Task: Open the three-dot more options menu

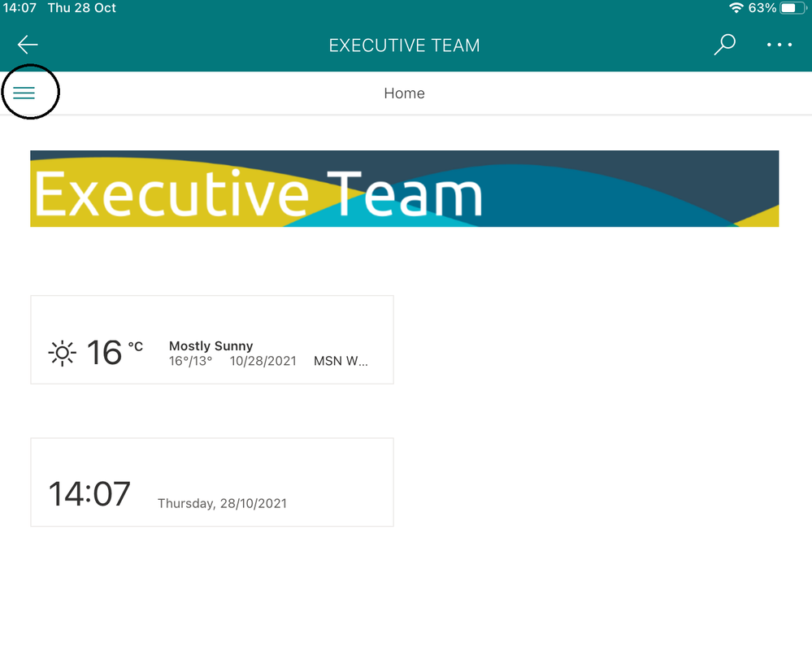Action: point(779,45)
